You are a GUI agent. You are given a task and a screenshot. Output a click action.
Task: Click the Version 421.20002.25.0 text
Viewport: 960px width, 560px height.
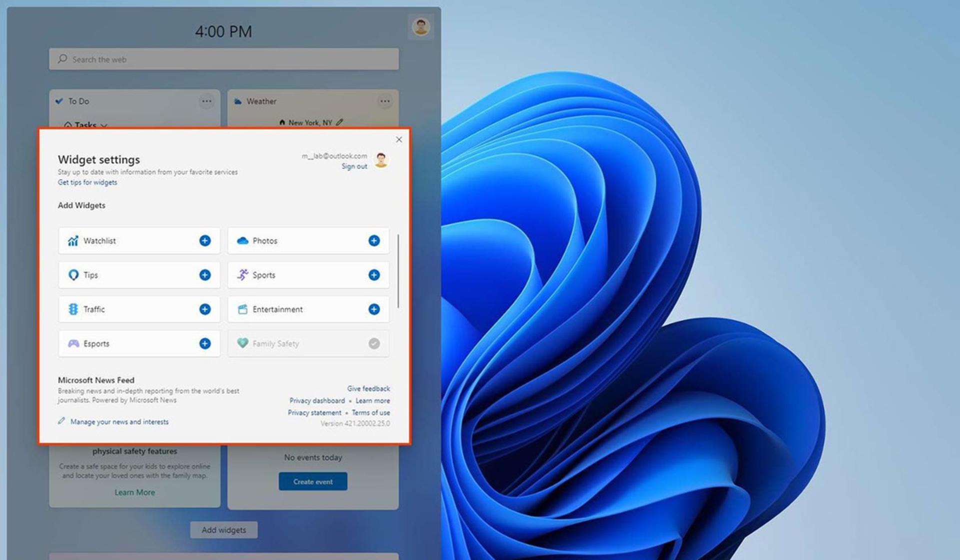click(355, 423)
